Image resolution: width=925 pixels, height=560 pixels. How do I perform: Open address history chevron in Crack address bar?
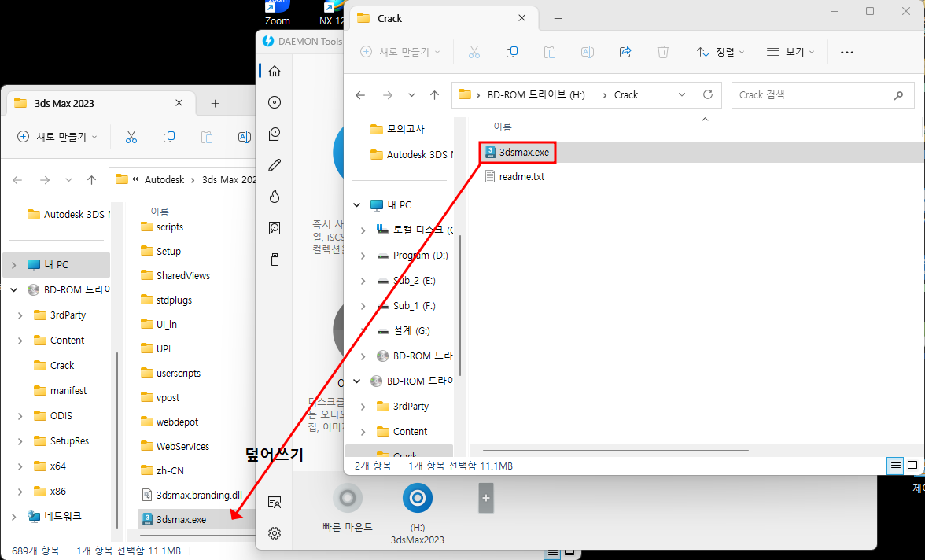point(682,94)
